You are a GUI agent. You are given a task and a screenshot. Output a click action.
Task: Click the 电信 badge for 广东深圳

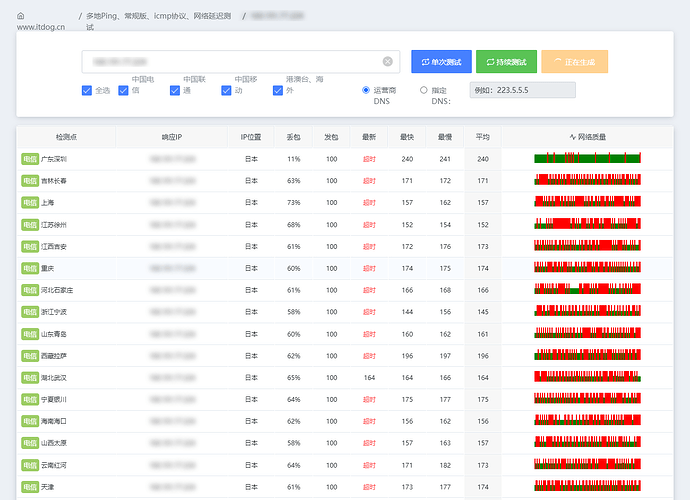pos(30,159)
